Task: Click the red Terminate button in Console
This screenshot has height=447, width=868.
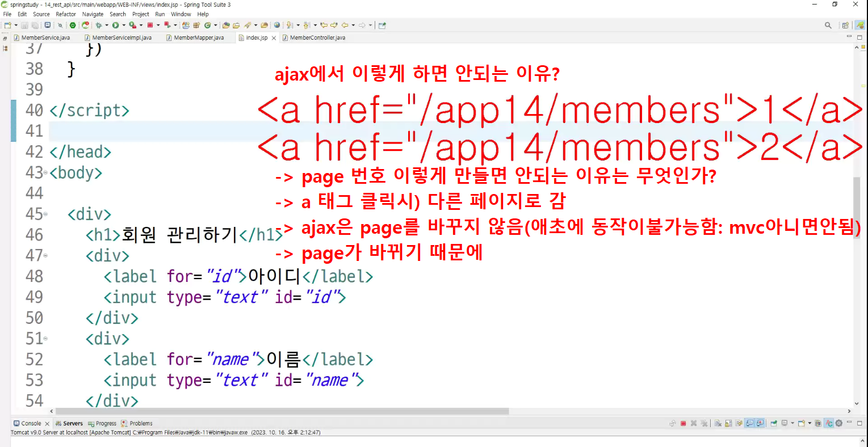Action: coord(683,423)
